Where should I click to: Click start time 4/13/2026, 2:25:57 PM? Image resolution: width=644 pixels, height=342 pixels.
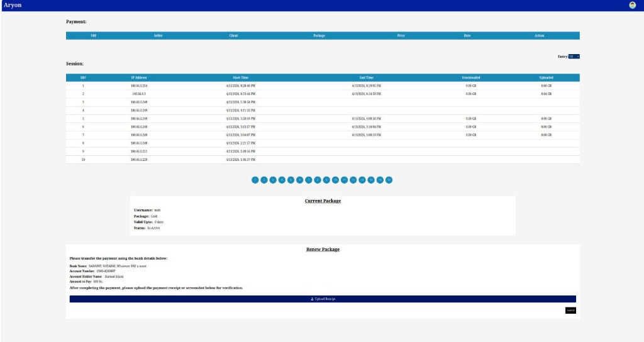[x=241, y=143]
